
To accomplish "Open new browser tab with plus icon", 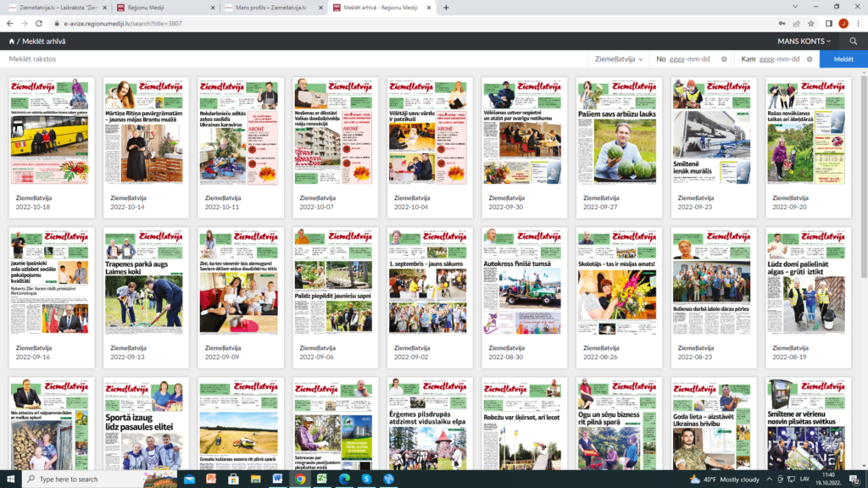I will pos(446,8).
